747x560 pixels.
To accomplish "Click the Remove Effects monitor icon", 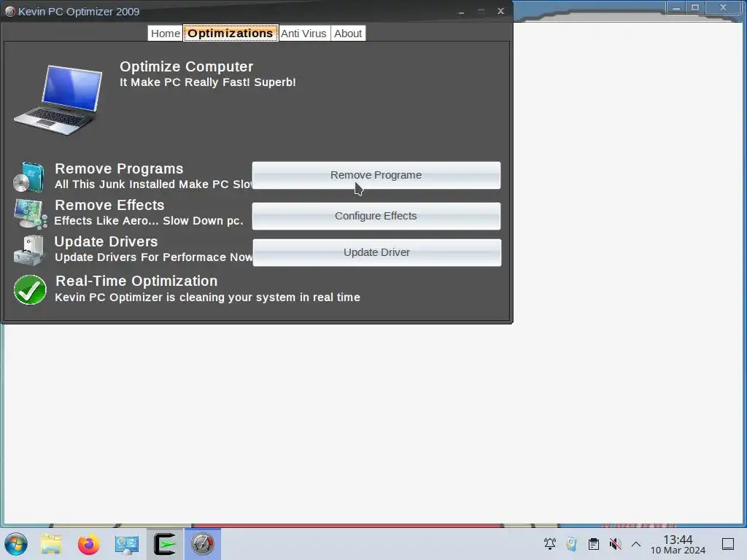I will pyautogui.click(x=30, y=214).
